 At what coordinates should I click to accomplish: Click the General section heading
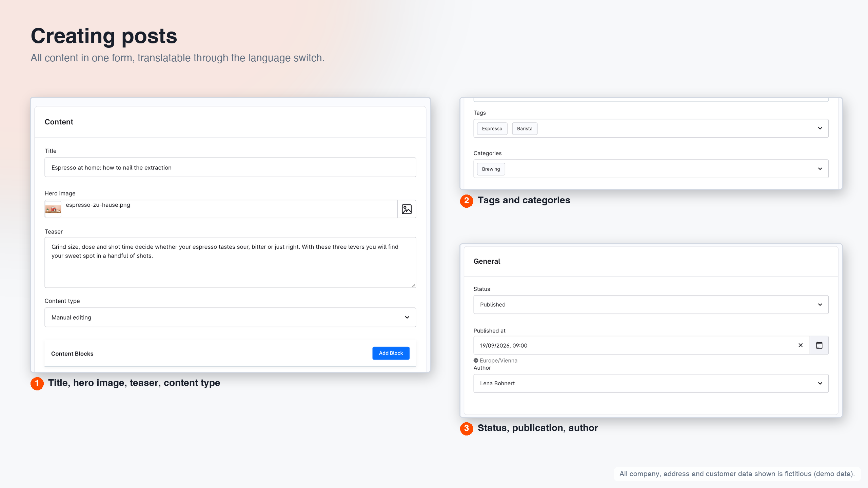click(x=487, y=261)
